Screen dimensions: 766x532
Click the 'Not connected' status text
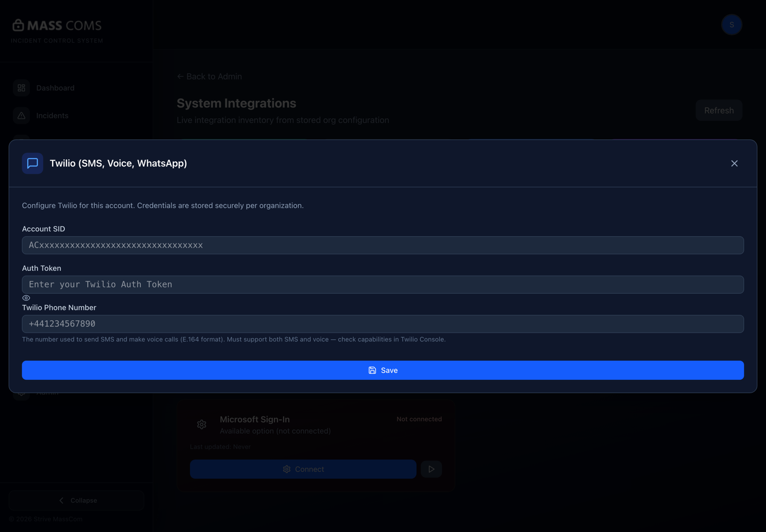419,419
